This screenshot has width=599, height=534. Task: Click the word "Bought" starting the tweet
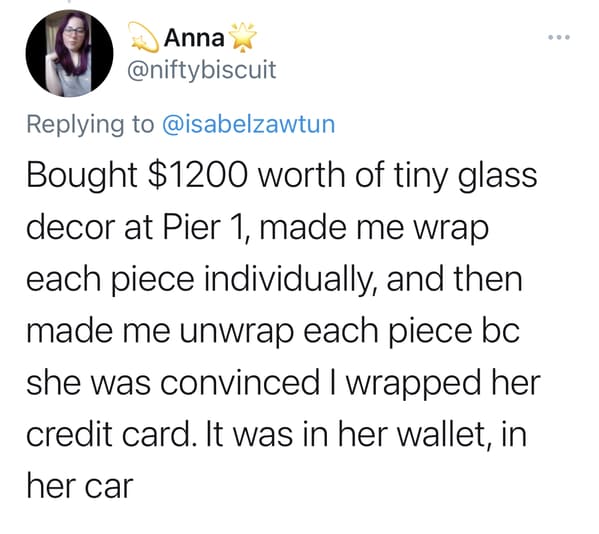pos(82,176)
